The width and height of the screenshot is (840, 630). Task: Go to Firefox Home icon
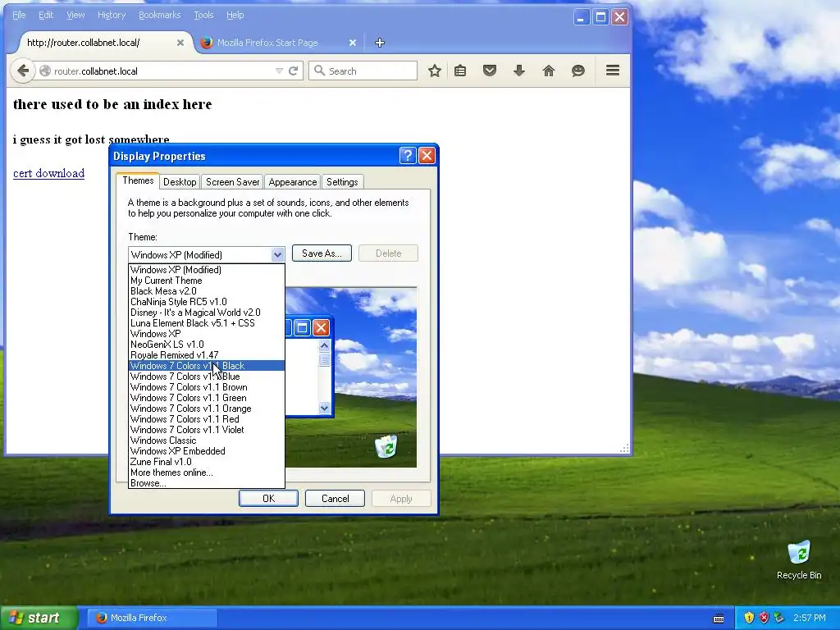click(549, 71)
